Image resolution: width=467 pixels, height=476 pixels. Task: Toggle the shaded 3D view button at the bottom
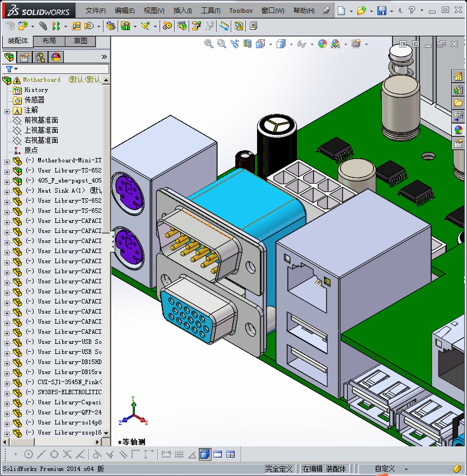tap(205, 455)
